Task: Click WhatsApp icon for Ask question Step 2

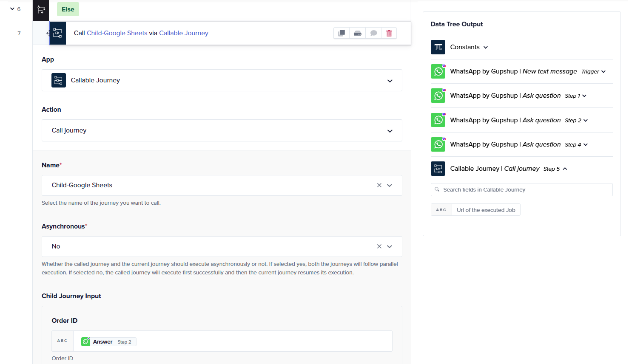Action: (x=438, y=120)
